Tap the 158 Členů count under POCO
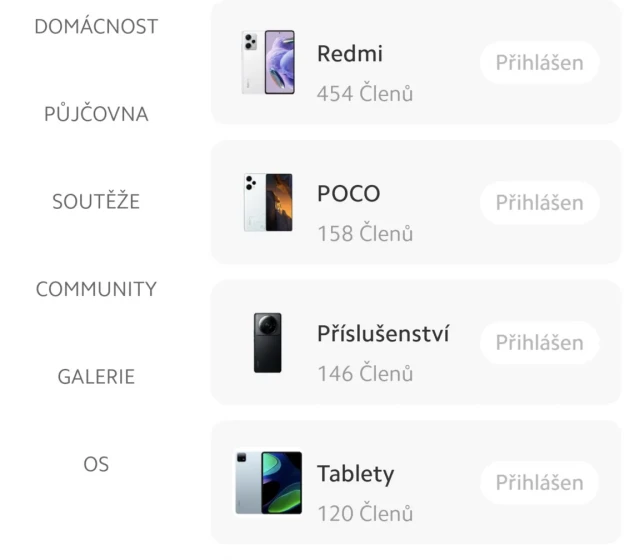The image size is (640, 560). (x=365, y=234)
